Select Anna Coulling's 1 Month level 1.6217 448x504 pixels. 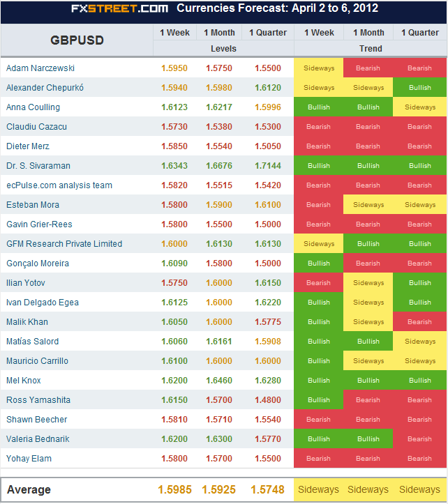click(219, 107)
